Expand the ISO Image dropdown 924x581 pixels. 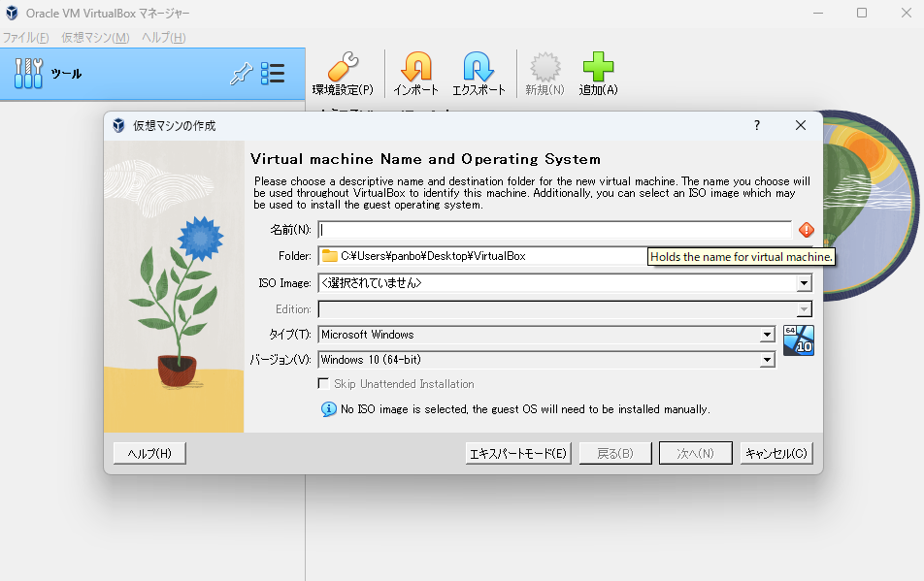(804, 283)
